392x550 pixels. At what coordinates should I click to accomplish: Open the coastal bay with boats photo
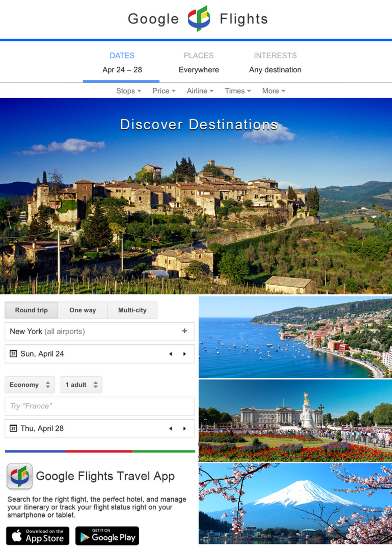pyautogui.click(x=295, y=337)
